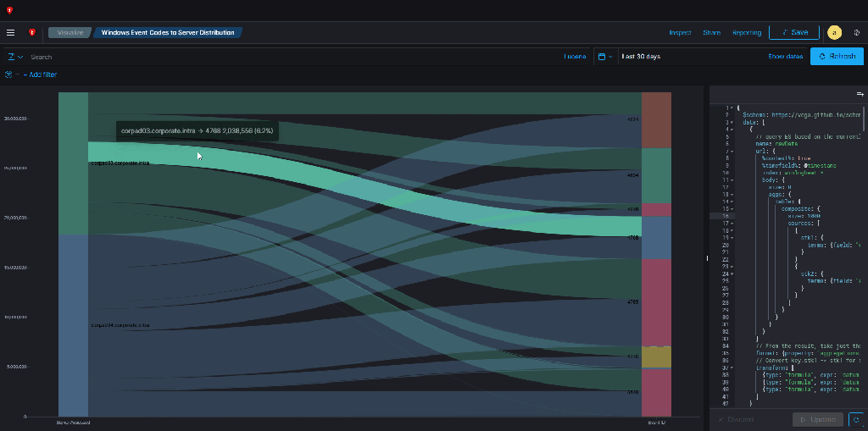Click the red shield space logo
The width and height of the screenshot is (868, 431).
coord(32,33)
